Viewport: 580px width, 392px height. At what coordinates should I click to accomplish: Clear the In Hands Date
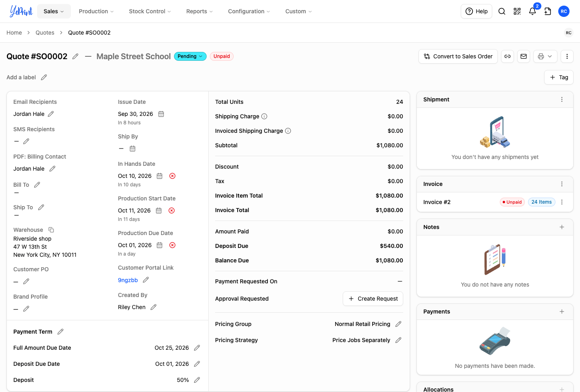click(172, 176)
